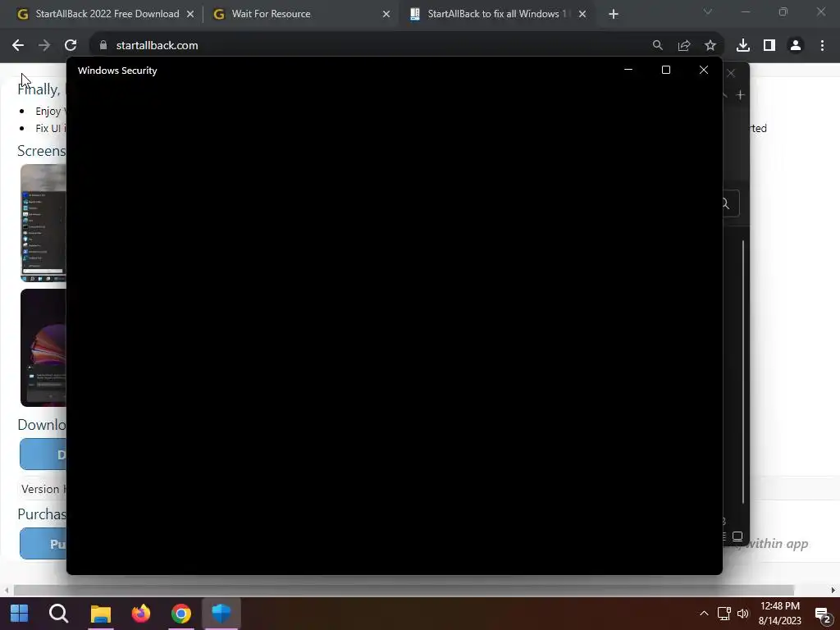Show hidden system tray icons
840x630 pixels.
click(704, 614)
